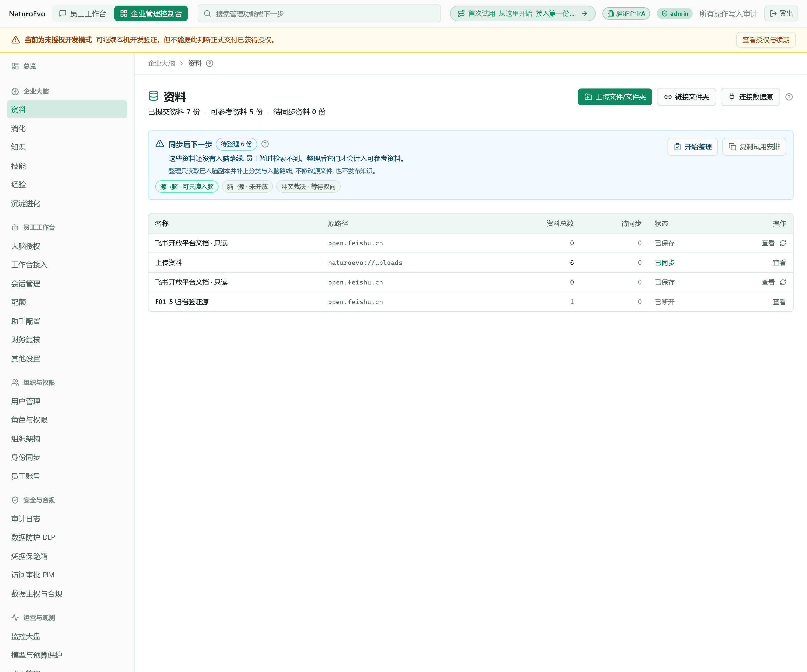Open 总览 overview in sidebar
This screenshot has height=672, width=807.
tap(30, 66)
